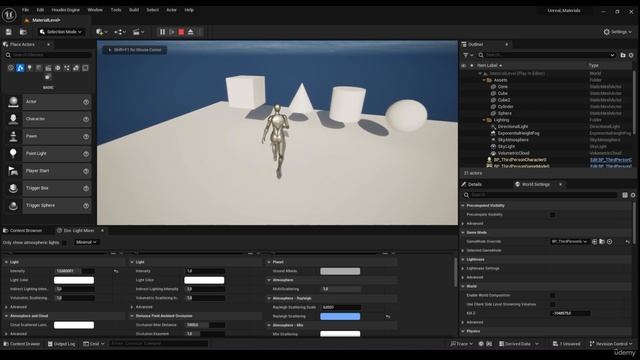
Task: Click the Advance single frame button
Action: coord(172,32)
